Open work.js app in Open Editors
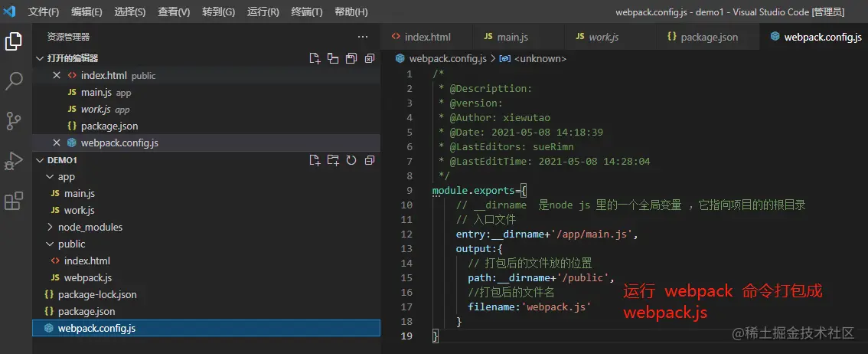 [206, 109]
